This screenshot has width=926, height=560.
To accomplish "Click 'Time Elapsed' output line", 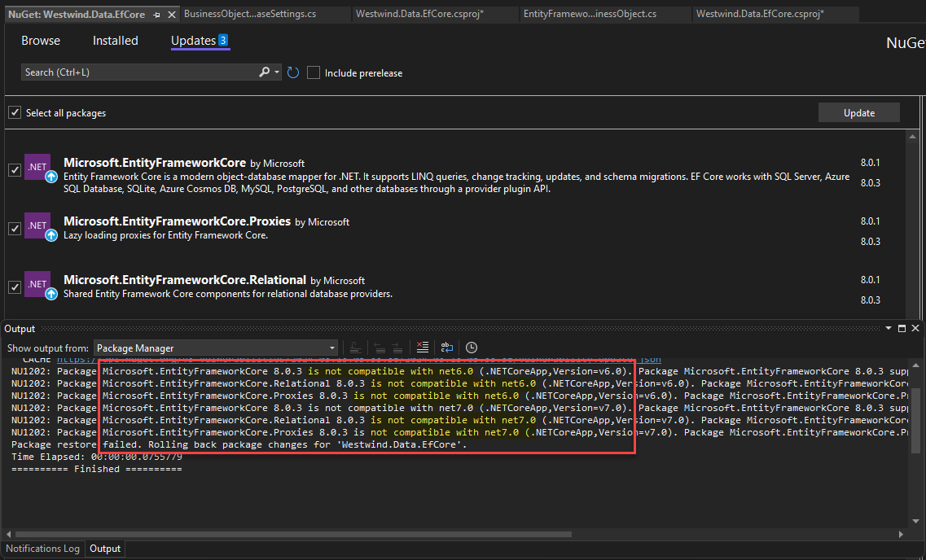I will click(97, 457).
